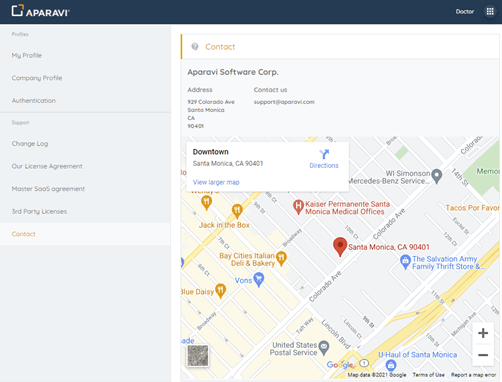
Task: Click the Directions arrow icon
Action: [x=324, y=154]
